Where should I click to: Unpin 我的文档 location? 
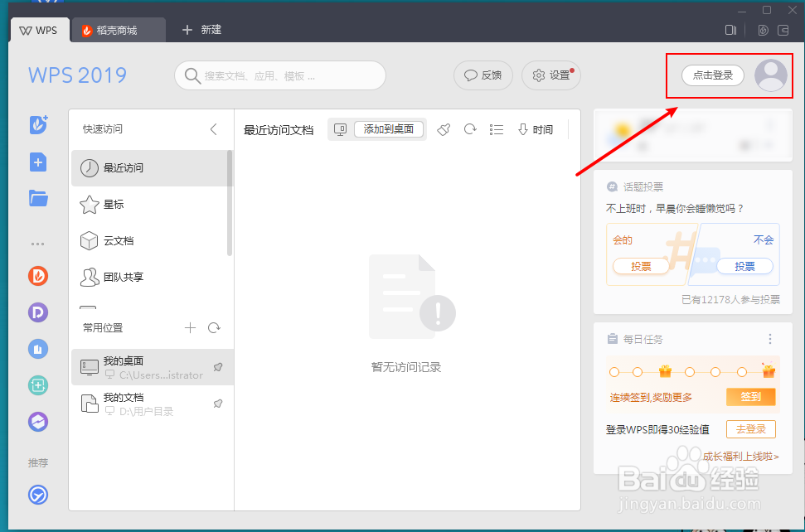point(218,404)
